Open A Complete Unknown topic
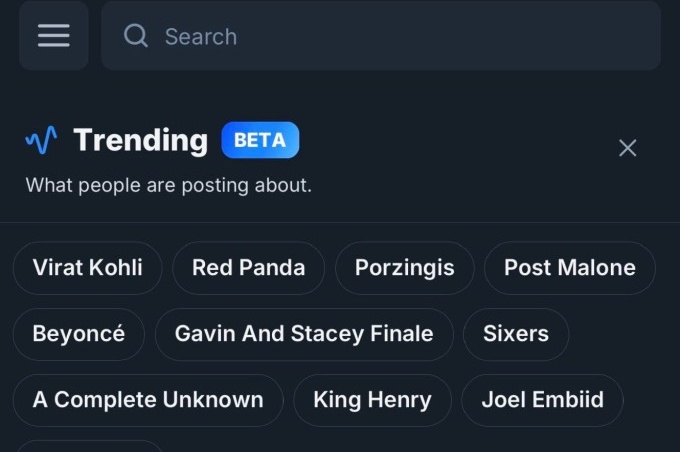Viewport: 680px width, 452px height. (x=148, y=400)
